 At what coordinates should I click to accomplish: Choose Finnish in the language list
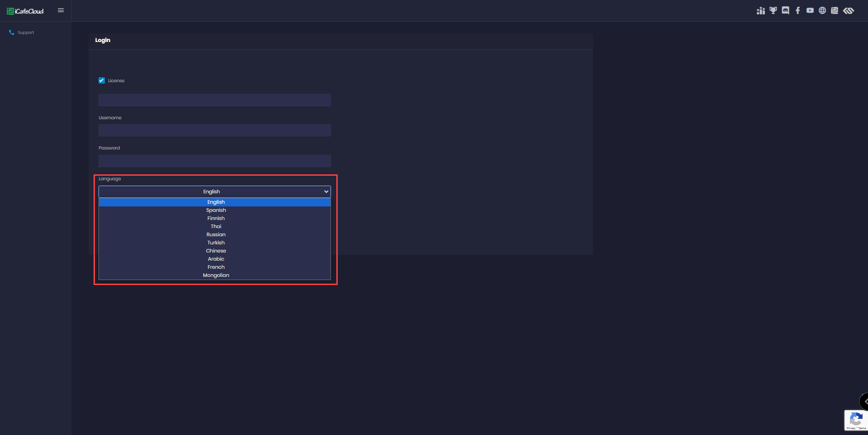[x=215, y=219]
